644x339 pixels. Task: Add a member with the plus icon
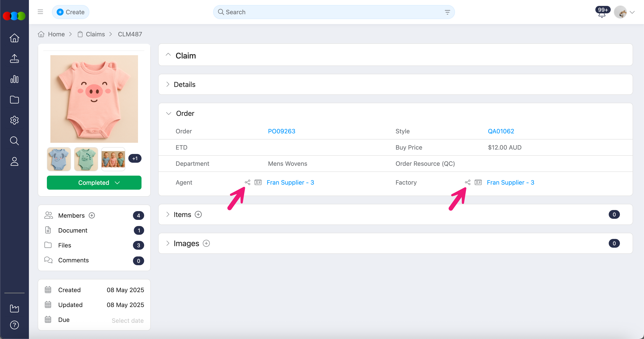(x=92, y=215)
